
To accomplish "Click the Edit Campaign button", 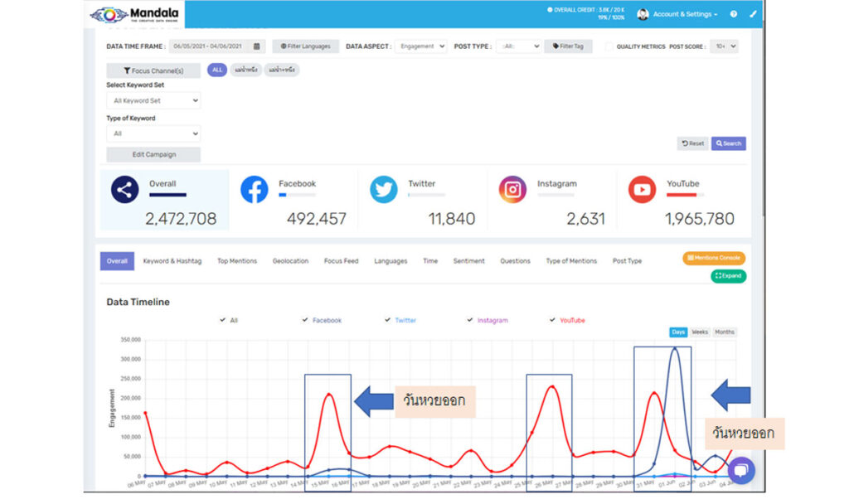I will pos(153,155).
